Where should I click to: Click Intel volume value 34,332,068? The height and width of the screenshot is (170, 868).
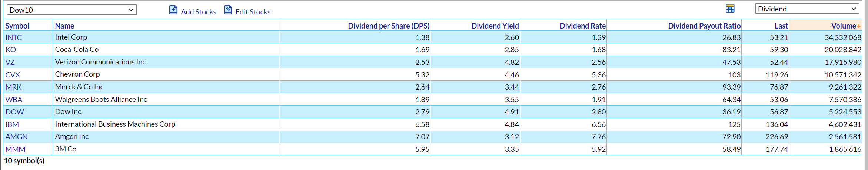pos(843,37)
